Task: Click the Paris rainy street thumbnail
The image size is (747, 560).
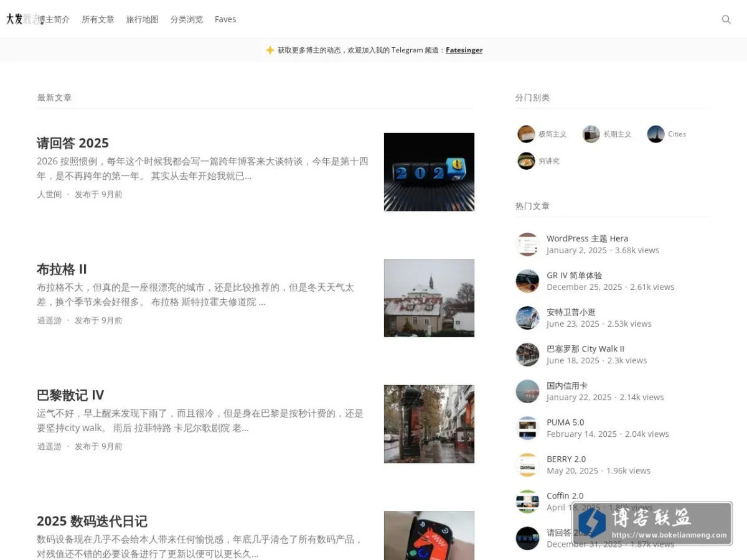Action: [x=429, y=424]
